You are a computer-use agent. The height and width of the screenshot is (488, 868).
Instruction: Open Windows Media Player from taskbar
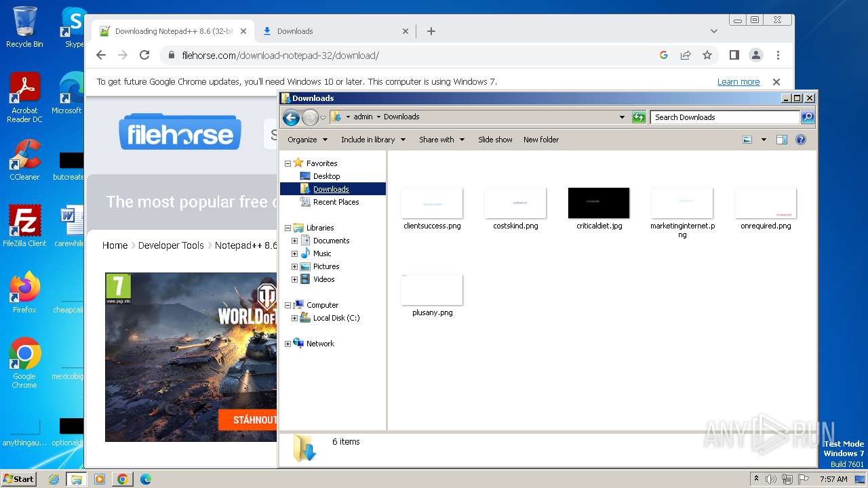tap(100, 479)
